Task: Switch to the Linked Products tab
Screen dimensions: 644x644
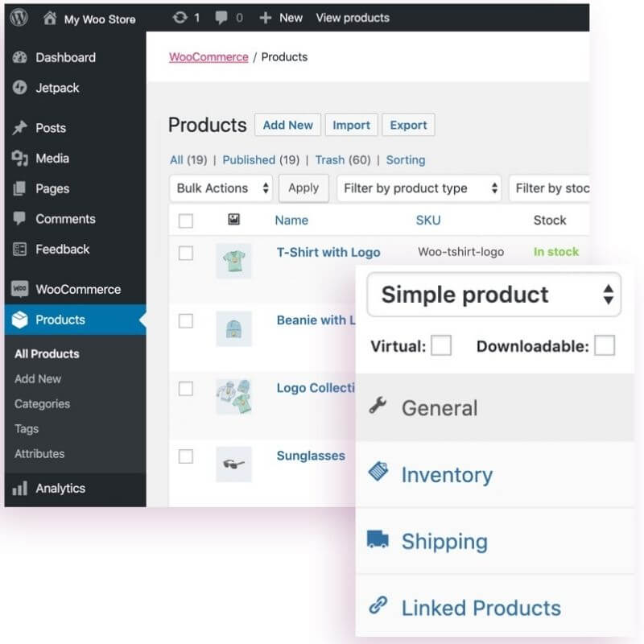Action: 494,607
